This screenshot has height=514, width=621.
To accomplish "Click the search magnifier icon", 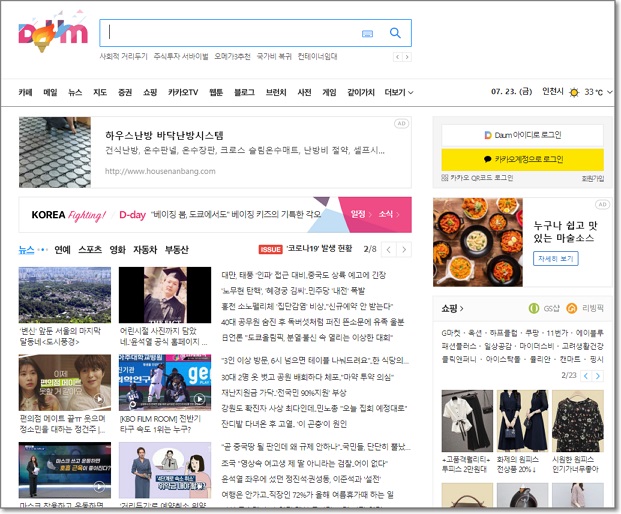I will point(395,33).
